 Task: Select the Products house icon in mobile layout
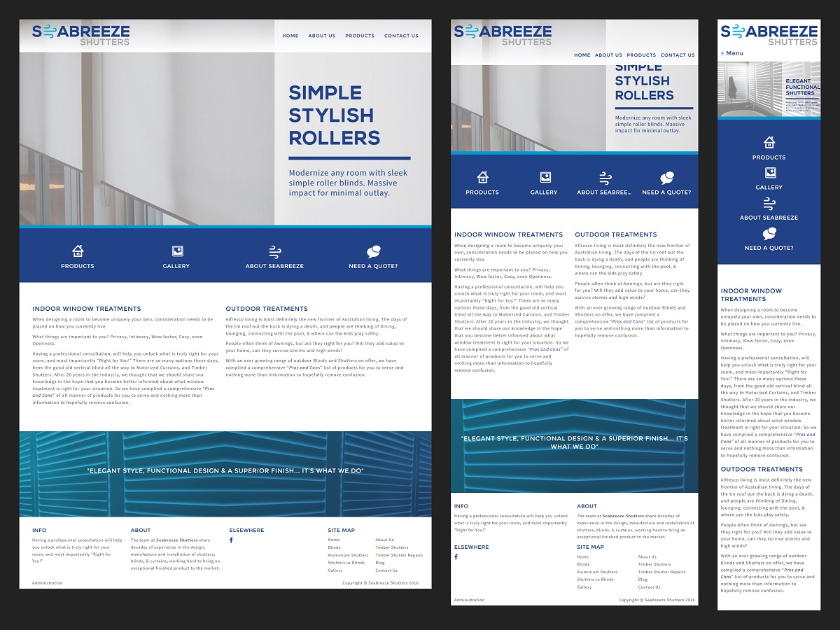coord(769,142)
